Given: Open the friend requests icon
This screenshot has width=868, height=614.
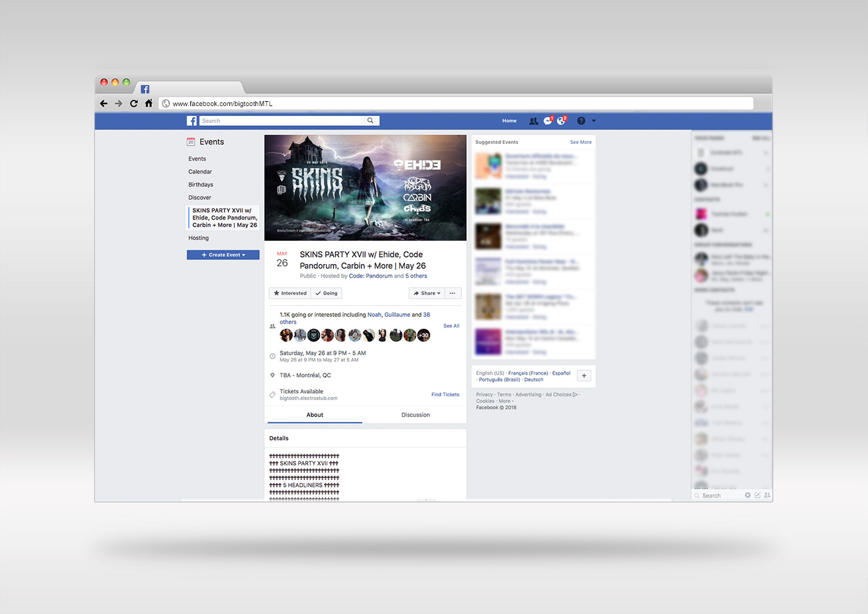Looking at the screenshot, I should click(x=533, y=121).
